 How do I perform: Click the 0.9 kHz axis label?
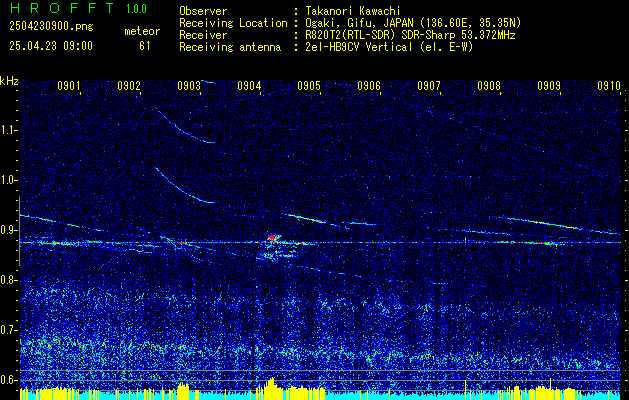point(9,230)
